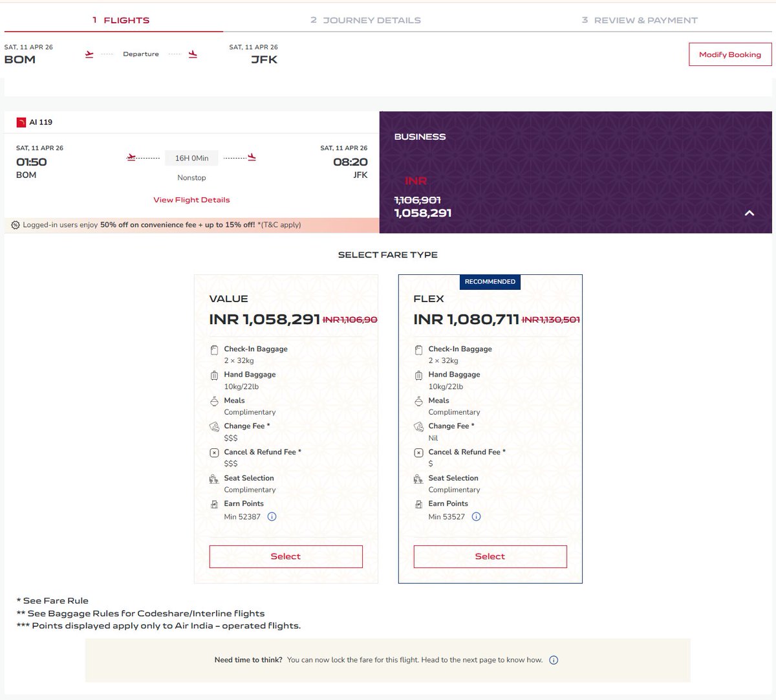Image resolution: width=776 pixels, height=700 pixels.
Task: Click Value price INR 1,058,291
Action: click(265, 319)
